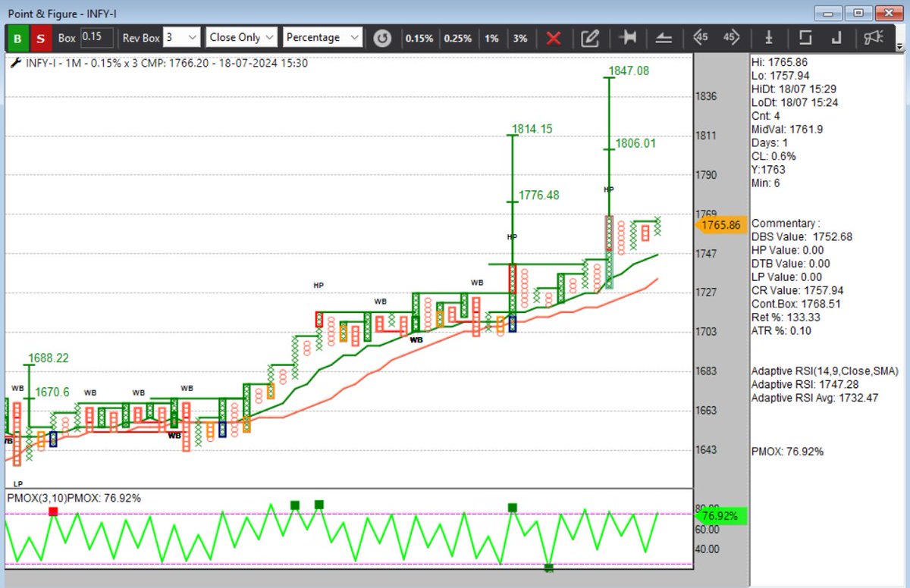Click the 1765.86 price marker on axis
The height and width of the screenshot is (588, 910).
(720, 225)
